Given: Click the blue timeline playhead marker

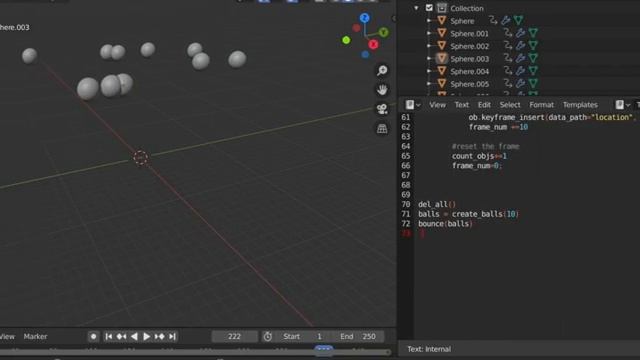Looking at the screenshot, I should 324,349.
